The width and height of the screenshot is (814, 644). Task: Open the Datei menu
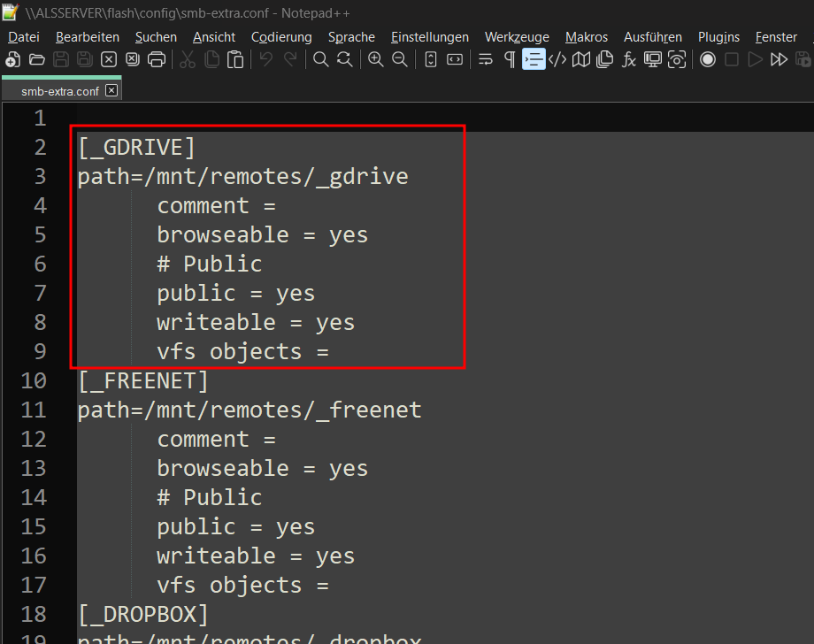(24, 37)
